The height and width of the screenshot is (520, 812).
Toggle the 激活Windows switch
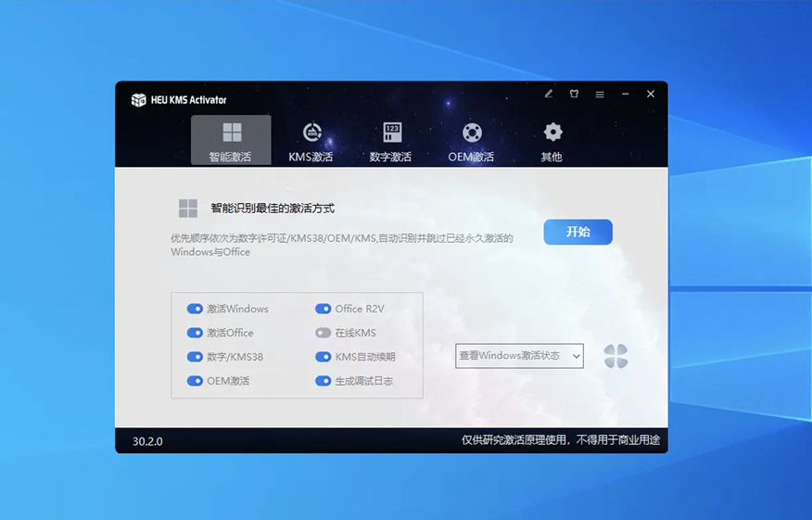pos(195,309)
